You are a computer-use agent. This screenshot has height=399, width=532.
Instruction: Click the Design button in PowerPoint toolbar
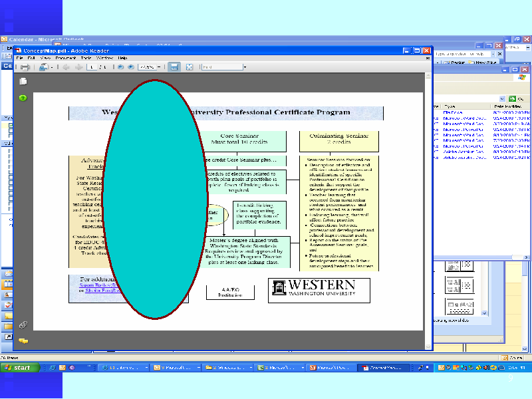coord(454,63)
